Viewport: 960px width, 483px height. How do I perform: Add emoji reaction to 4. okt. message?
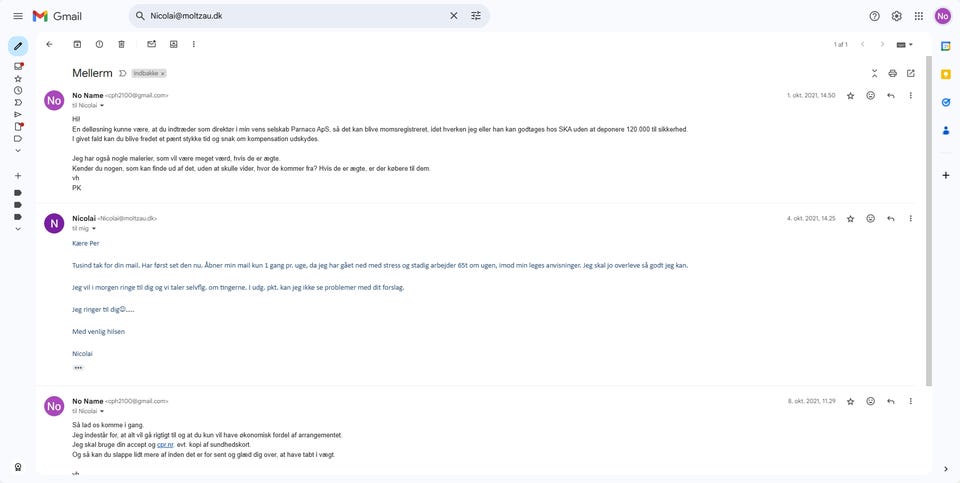pyautogui.click(x=871, y=219)
